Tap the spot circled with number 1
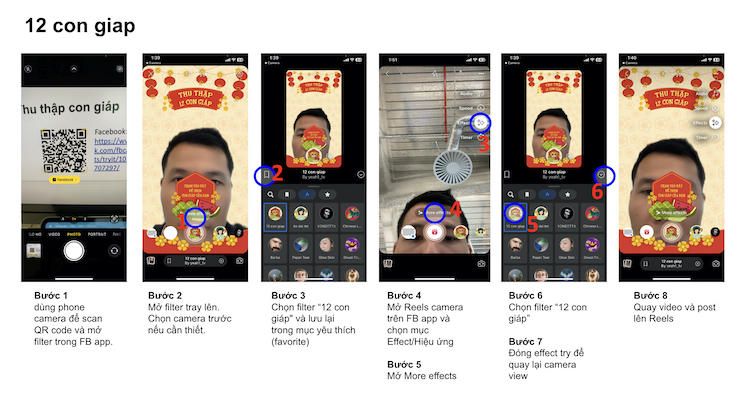 click(x=195, y=217)
